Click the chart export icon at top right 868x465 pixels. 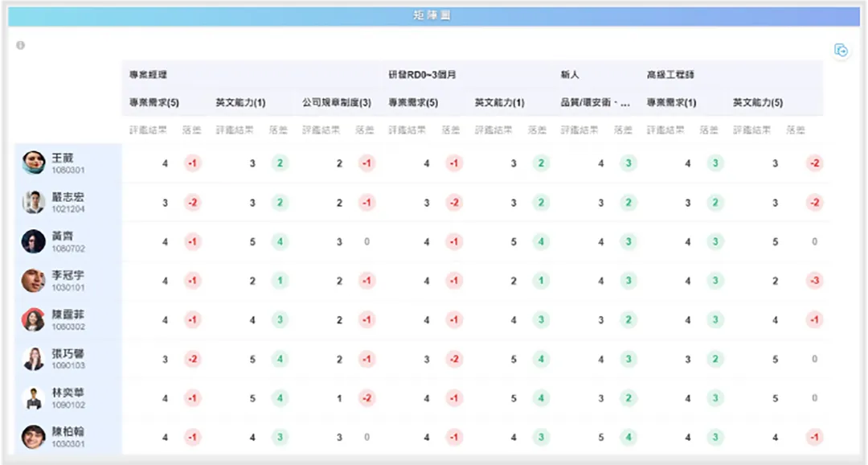(x=841, y=50)
